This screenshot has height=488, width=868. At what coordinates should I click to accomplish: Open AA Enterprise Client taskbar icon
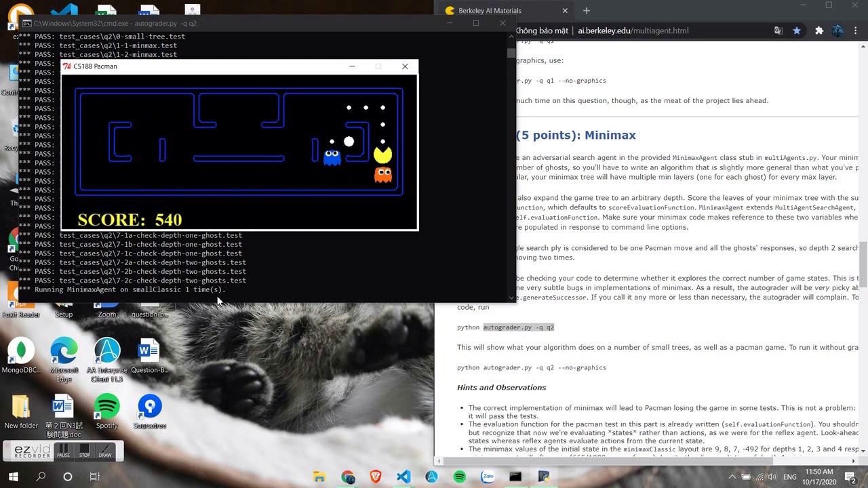click(431, 477)
